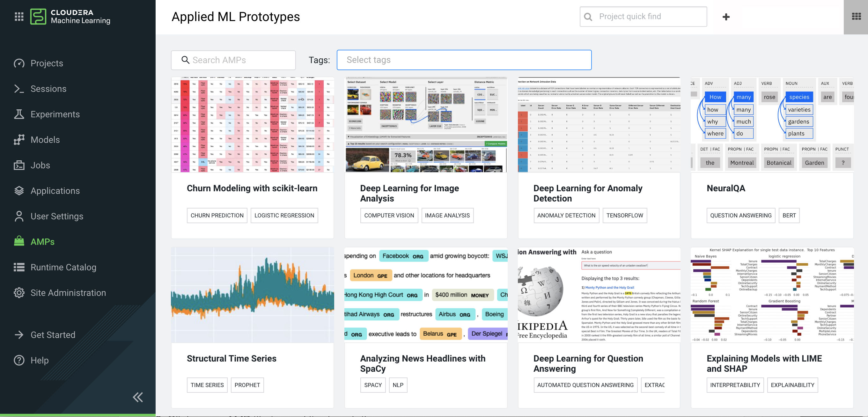The height and width of the screenshot is (417, 868).
Task: Open Deep Learning for Image Analysis thumbnail
Action: (x=426, y=125)
